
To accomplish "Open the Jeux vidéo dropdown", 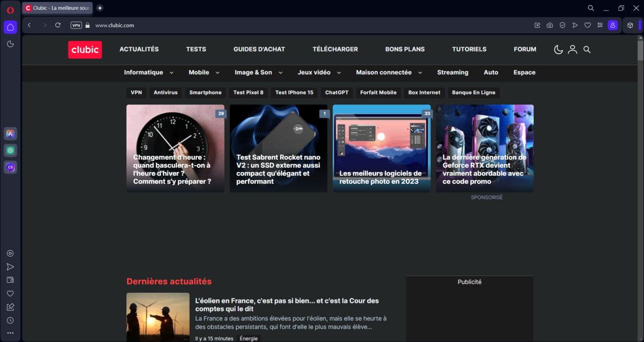I will (x=319, y=72).
